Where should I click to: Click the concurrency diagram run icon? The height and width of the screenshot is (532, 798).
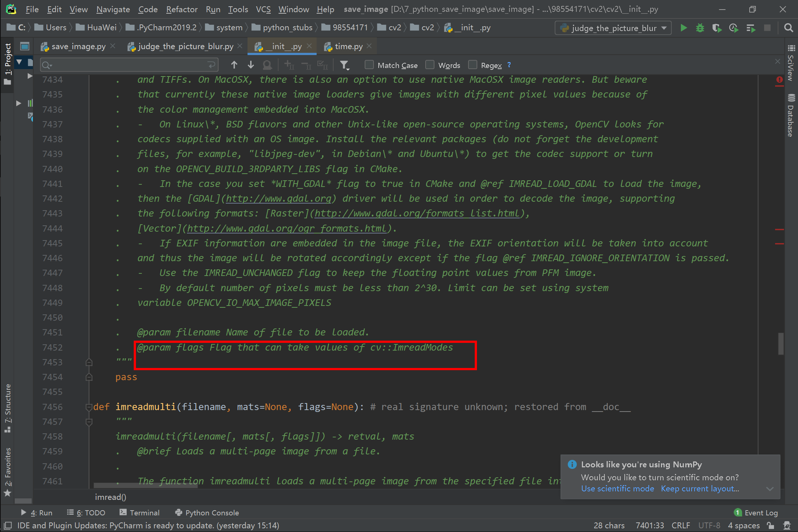[751, 28]
